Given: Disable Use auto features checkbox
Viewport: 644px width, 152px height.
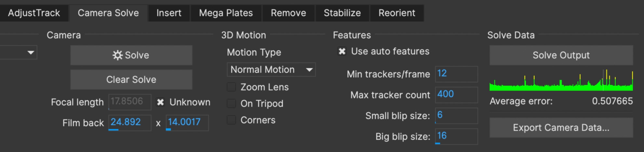Looking at the screenshot, I should (x=342, y=51).
